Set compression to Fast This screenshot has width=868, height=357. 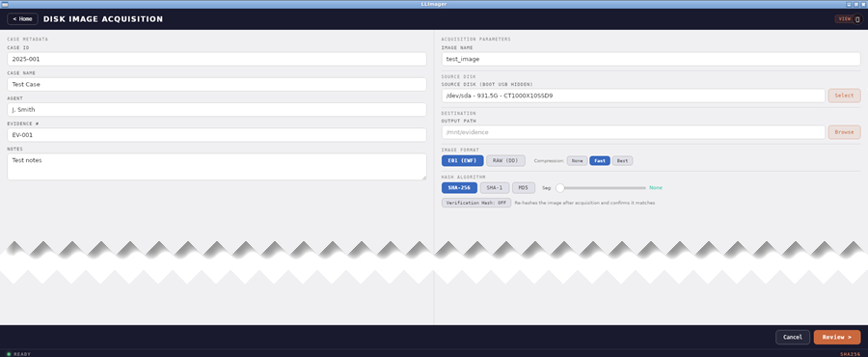600,161
